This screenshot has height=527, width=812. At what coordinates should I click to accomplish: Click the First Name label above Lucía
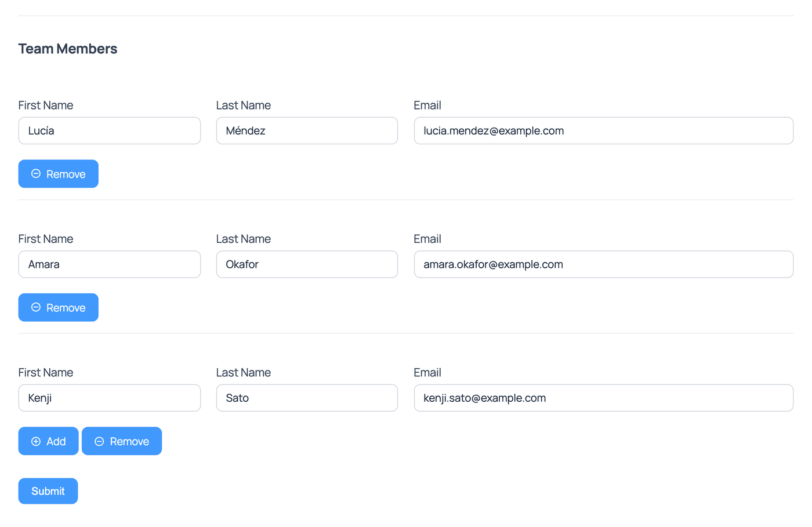[x=46, y=106]
